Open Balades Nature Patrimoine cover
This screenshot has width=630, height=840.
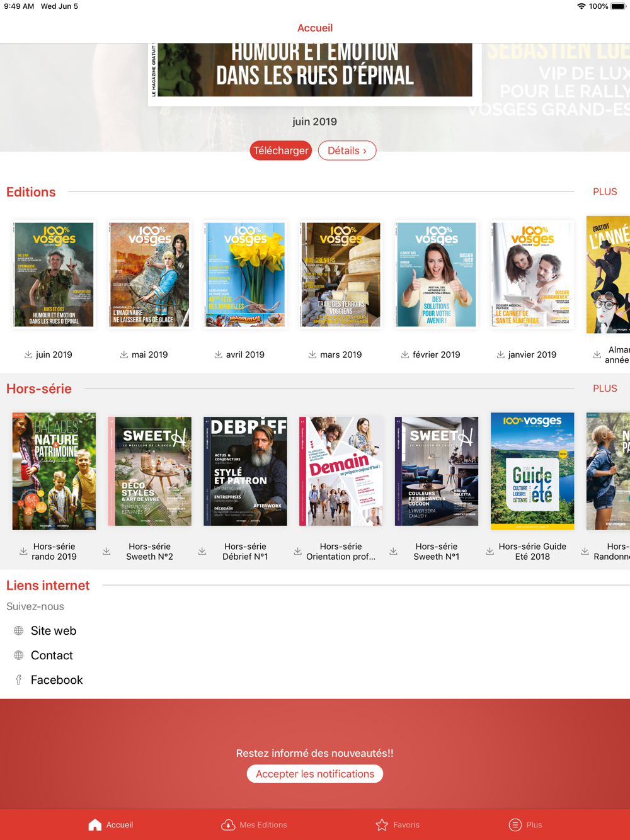54,471
